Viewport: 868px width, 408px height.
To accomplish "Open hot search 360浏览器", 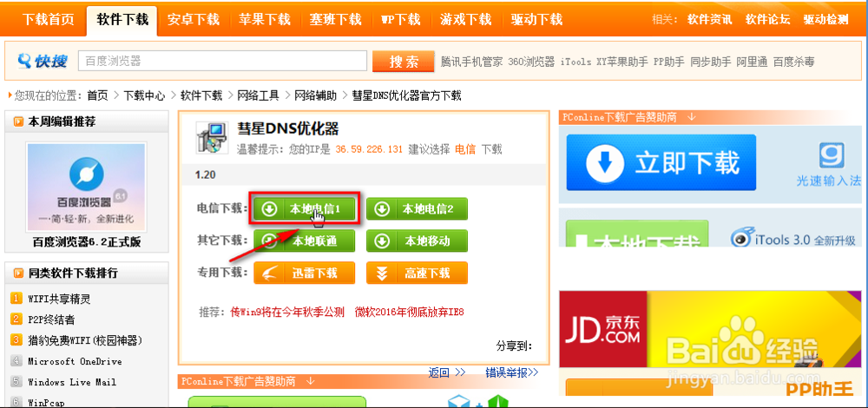I will tap(531, 62).
